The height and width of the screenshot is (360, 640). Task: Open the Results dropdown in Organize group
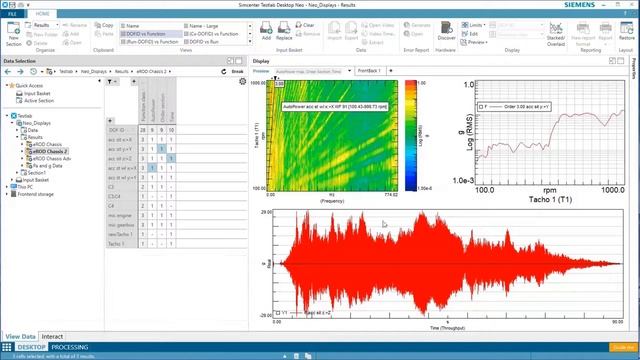(57, 25)
